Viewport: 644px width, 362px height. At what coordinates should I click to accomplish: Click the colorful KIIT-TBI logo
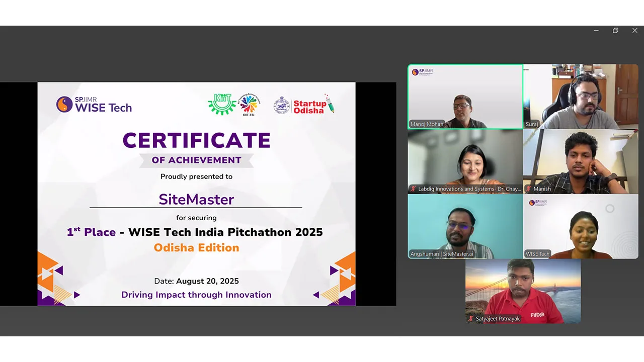coord(250,104)
